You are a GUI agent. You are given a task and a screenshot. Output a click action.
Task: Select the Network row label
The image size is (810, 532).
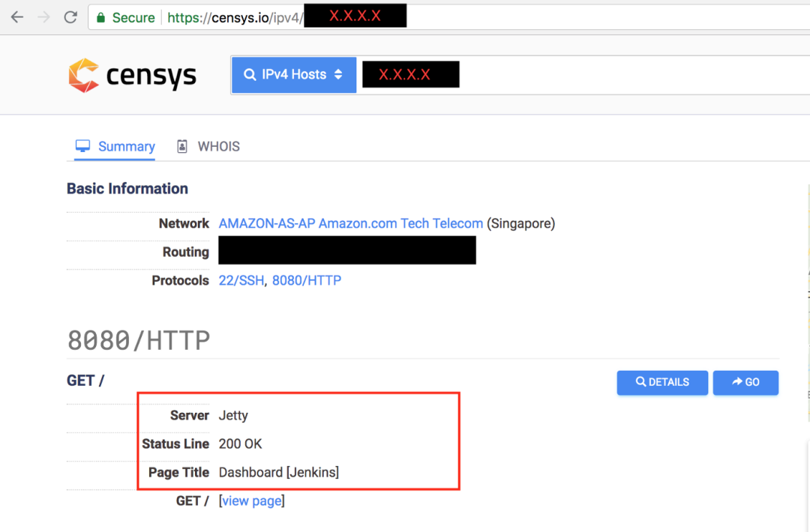tap(184, 223)
